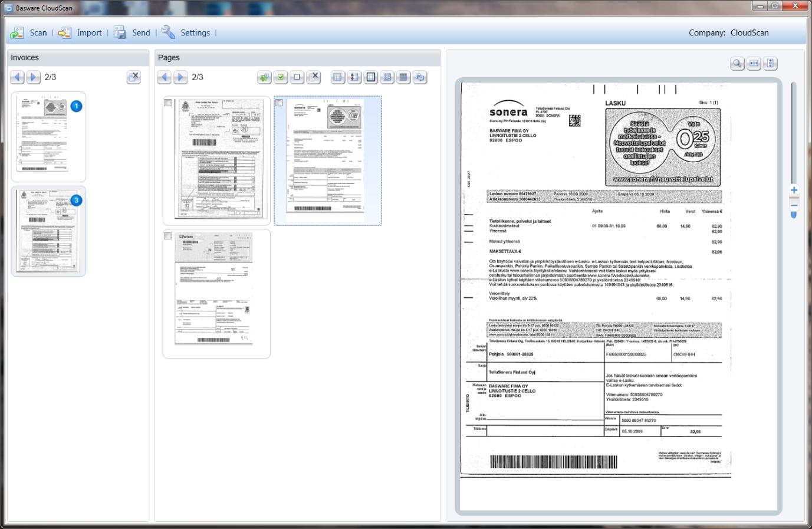Go to next invoice in Invoices panel
The image size is (812, 529).
point(34,77)
